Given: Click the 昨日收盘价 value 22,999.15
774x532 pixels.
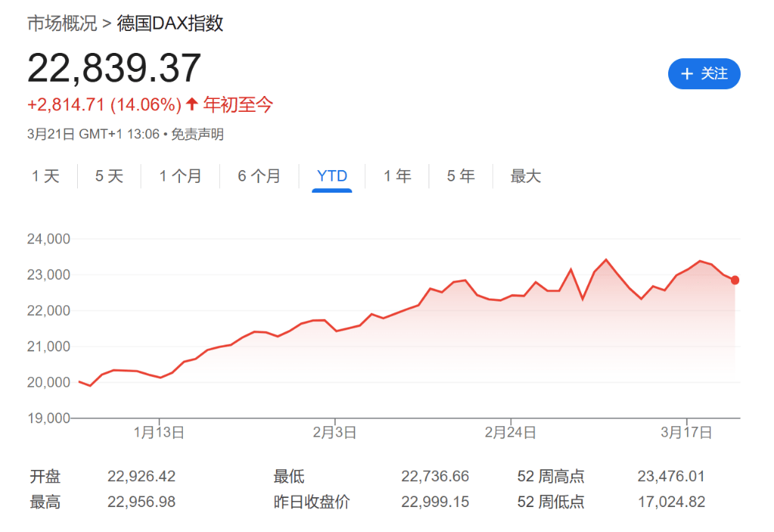Looking at the screenshot, I should tap(436, 501).
